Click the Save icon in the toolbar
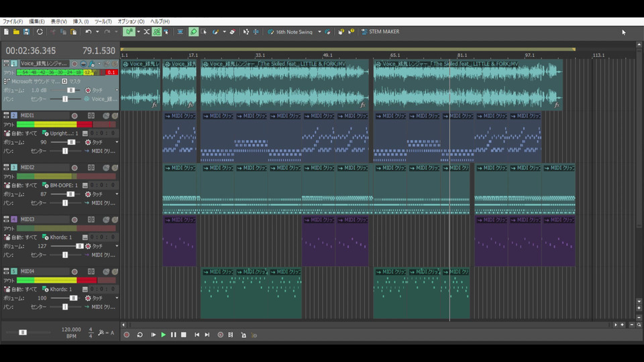 (x=26, y=32)
